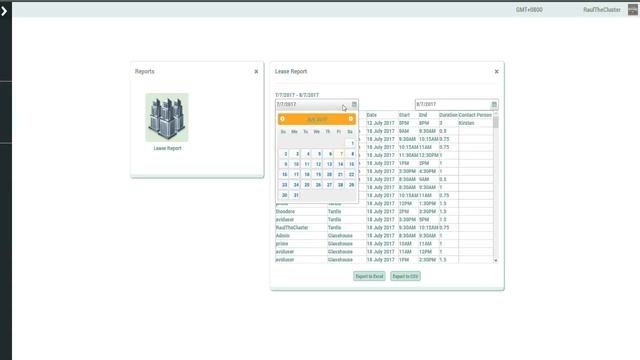Click the Contact Person column header
Image resolution: width=640 pixels, height=360 pixels.
point(475,115)
